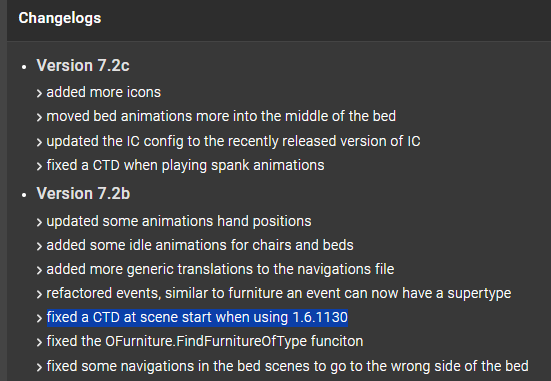Click the highlighted 'fixed a CTD at scene start' text
The height and width of the screenshot is (381, 551).
(x=197, y=318)
